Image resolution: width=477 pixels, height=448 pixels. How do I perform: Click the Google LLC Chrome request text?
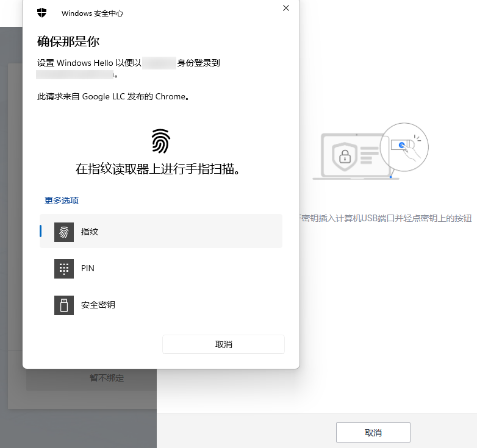click(113, 97)
